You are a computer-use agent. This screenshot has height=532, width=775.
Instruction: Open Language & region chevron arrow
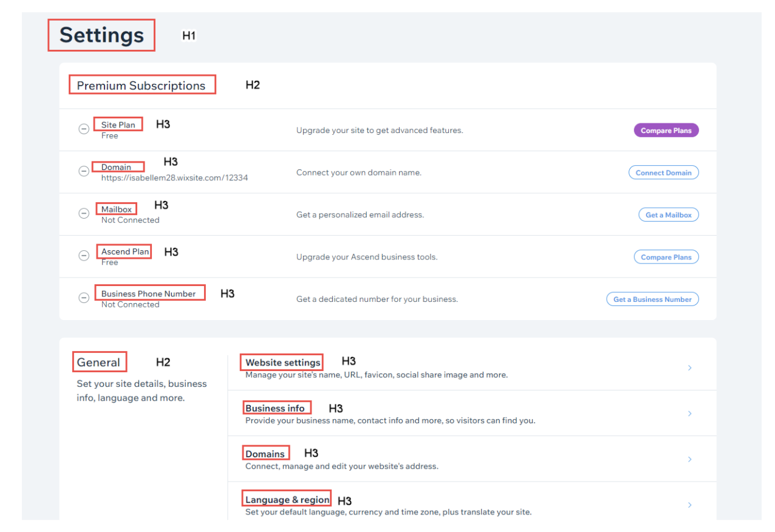click(x=689, y=505)
